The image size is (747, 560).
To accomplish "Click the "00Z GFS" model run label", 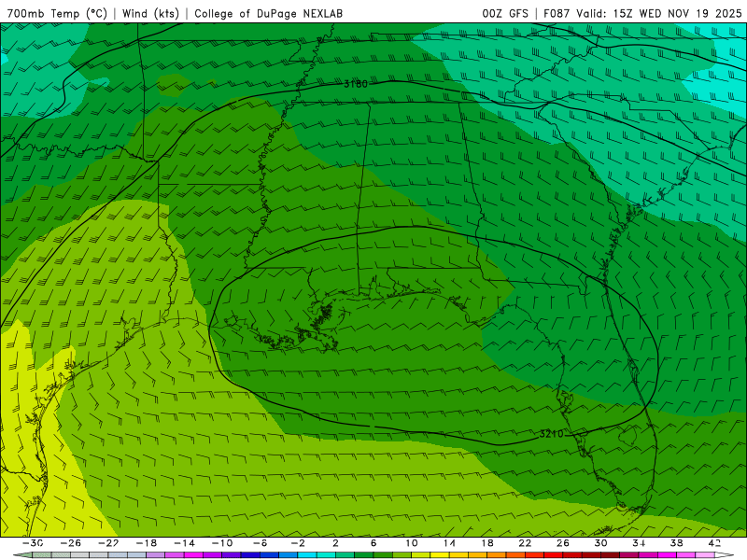I will point(505,13).
